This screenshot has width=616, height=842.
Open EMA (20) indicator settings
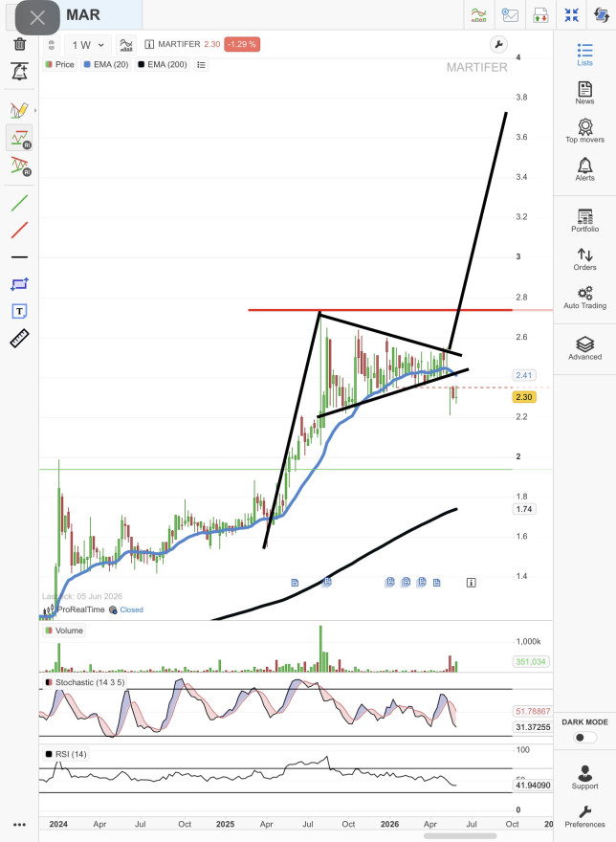pos(106,64)
